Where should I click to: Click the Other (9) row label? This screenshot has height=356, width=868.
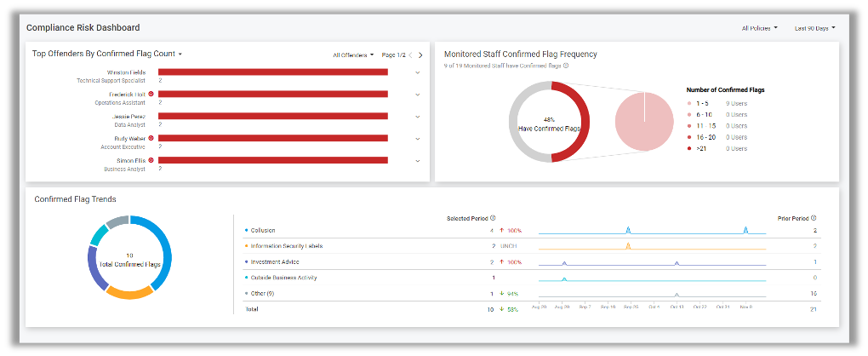point(262,294)
